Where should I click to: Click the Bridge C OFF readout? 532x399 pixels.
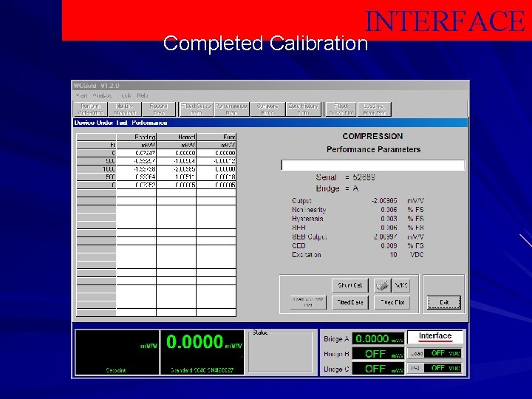[x=378, y=369]
